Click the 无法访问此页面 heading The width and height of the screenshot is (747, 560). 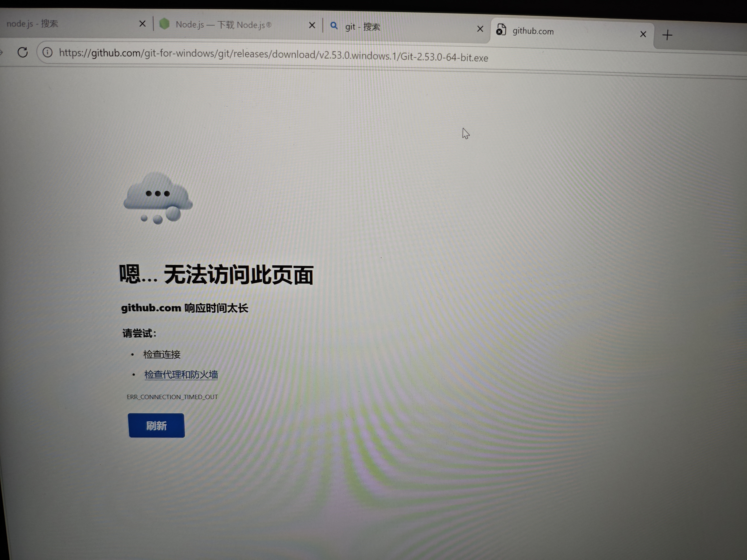point(216,274)
